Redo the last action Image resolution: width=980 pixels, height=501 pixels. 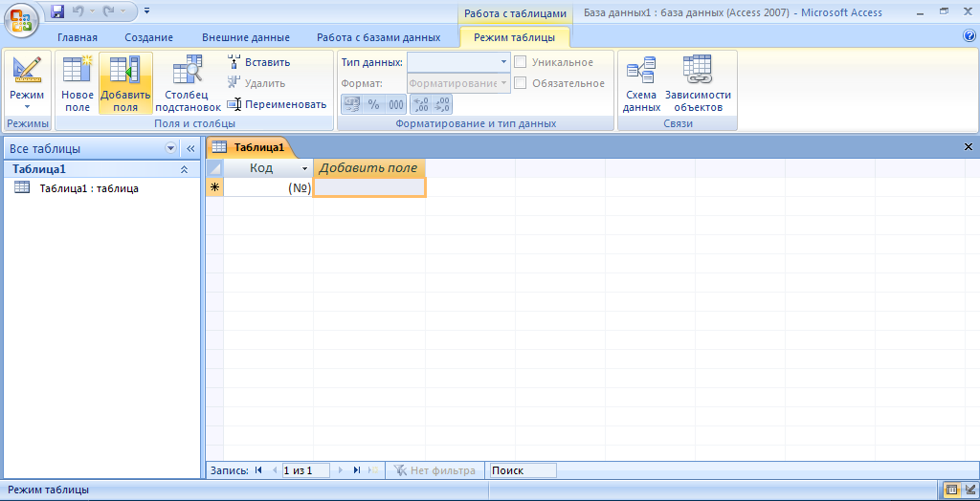108,11
